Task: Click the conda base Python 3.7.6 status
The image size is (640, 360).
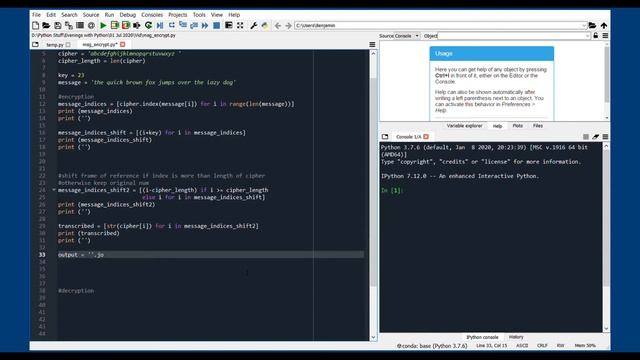Action: 432,346
